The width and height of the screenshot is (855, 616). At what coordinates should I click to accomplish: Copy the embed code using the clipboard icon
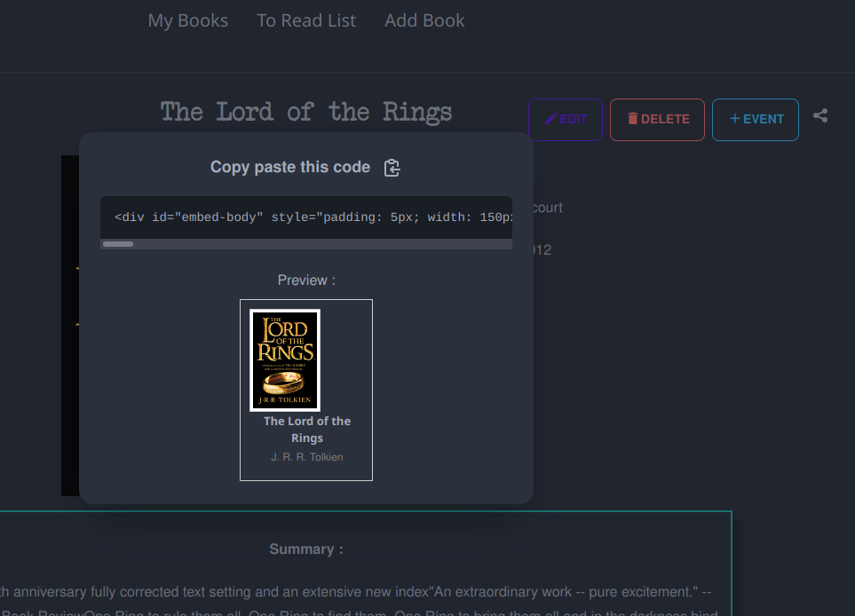coord(392,168)
